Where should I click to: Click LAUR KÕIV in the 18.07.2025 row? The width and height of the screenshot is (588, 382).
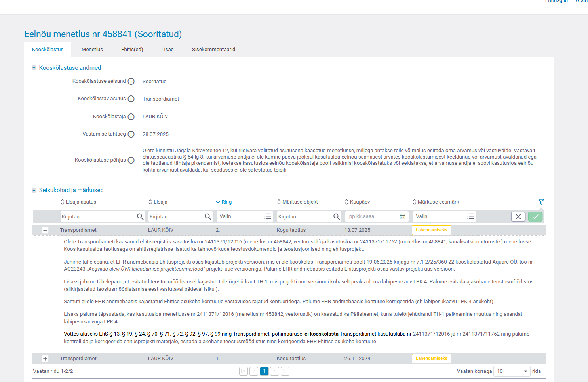[x=161, y=230]
